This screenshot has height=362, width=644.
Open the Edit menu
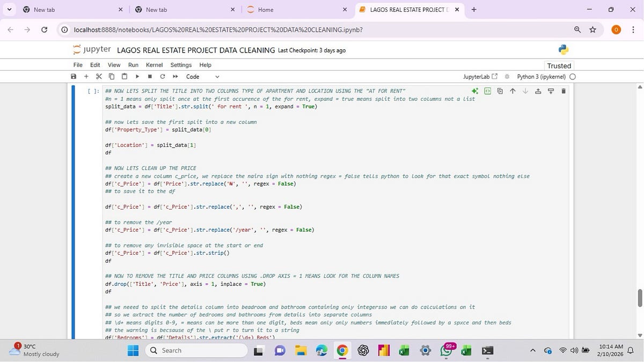(x=95, y=65)
